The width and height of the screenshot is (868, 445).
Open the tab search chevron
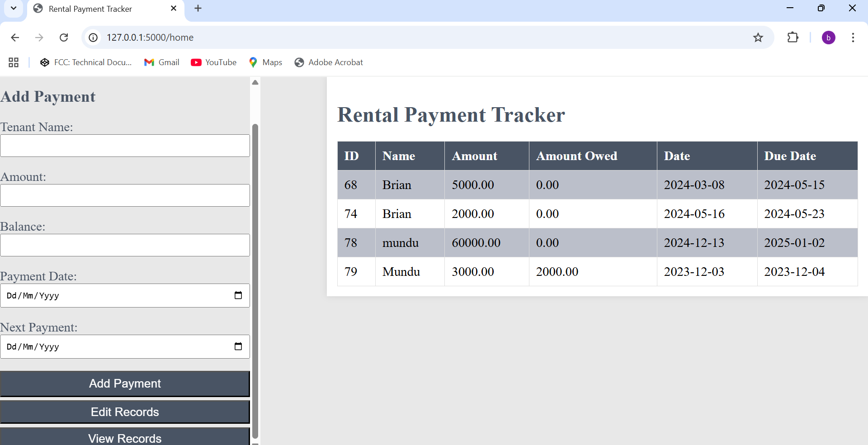point(13,8)
